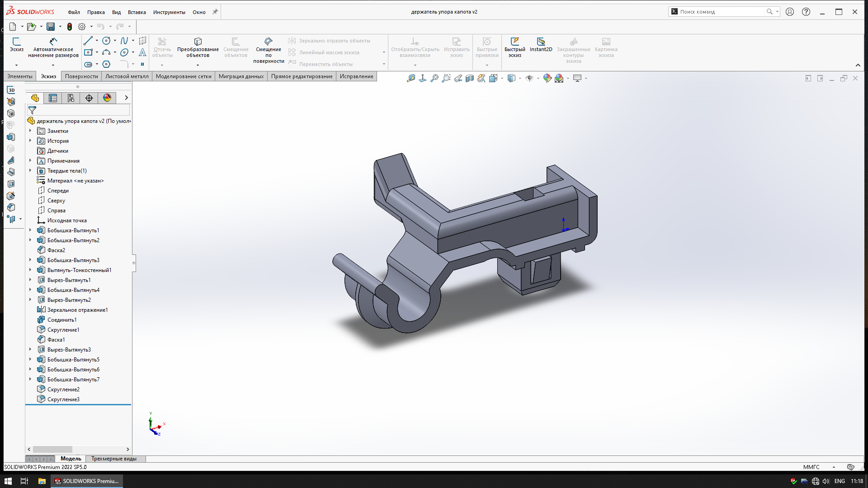
Task: Click the 3D Views bottom tab
Action: pos(113,459)
